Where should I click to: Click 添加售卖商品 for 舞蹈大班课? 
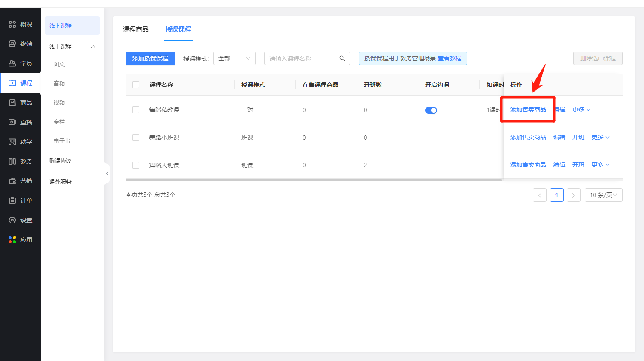coord(528,165)
